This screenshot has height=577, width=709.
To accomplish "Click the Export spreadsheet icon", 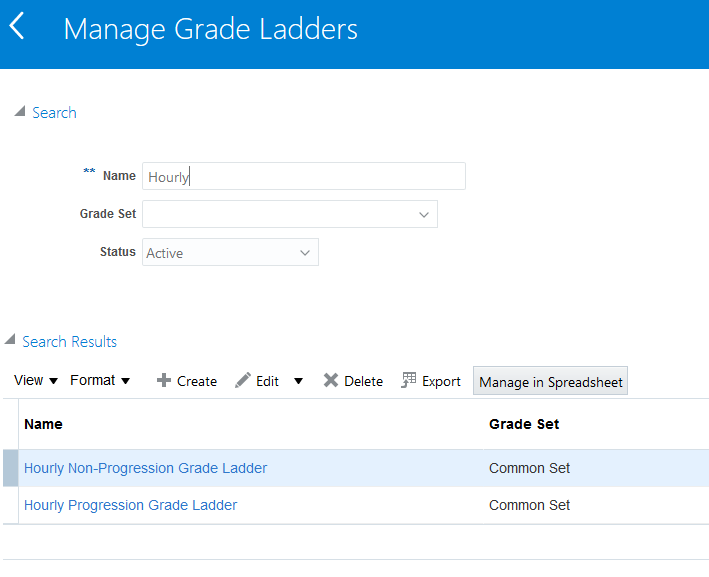I will point(409,381).
